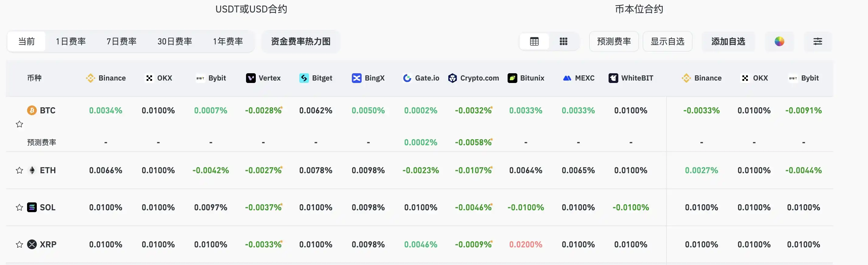The image size is (868, 265).
Task: Click the 币种 column header
Action: tap(34, 78)
